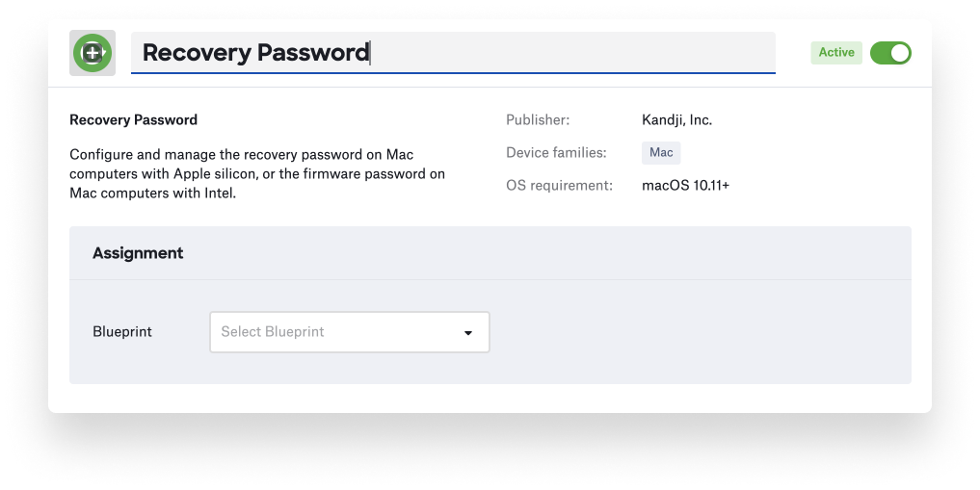Open the Select Blueprint dropdown
Viewport: 980px width, 490px height.
(349, 332)
